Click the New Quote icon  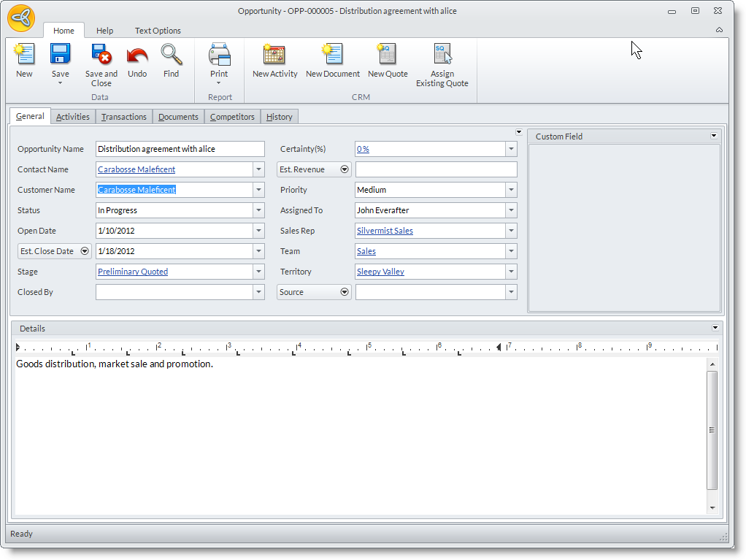(x=388, y=55)
